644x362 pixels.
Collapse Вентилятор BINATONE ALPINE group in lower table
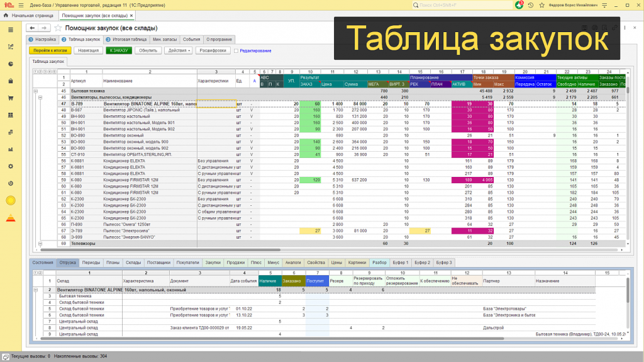[36, 290]
